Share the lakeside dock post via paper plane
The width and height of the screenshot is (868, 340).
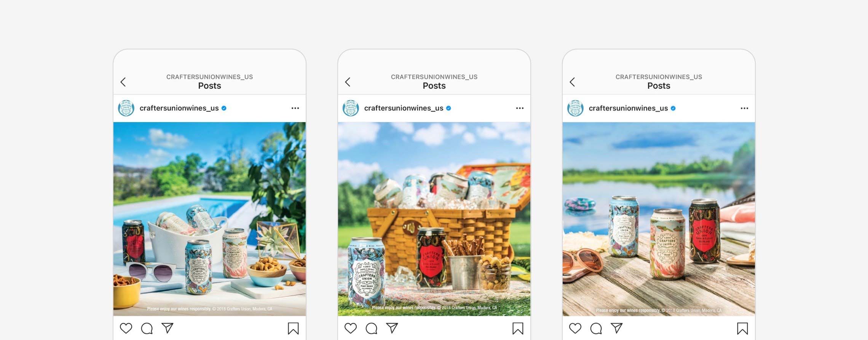[617, 328]
